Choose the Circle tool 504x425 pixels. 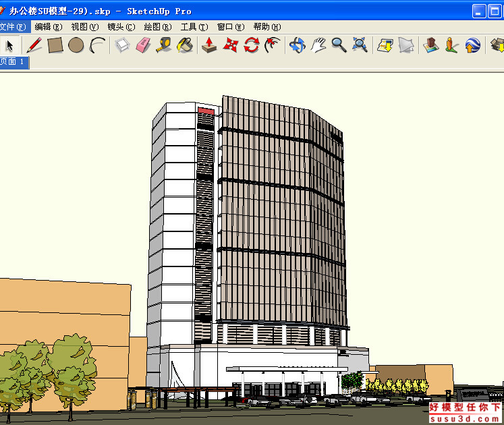[x=76, y=45]
